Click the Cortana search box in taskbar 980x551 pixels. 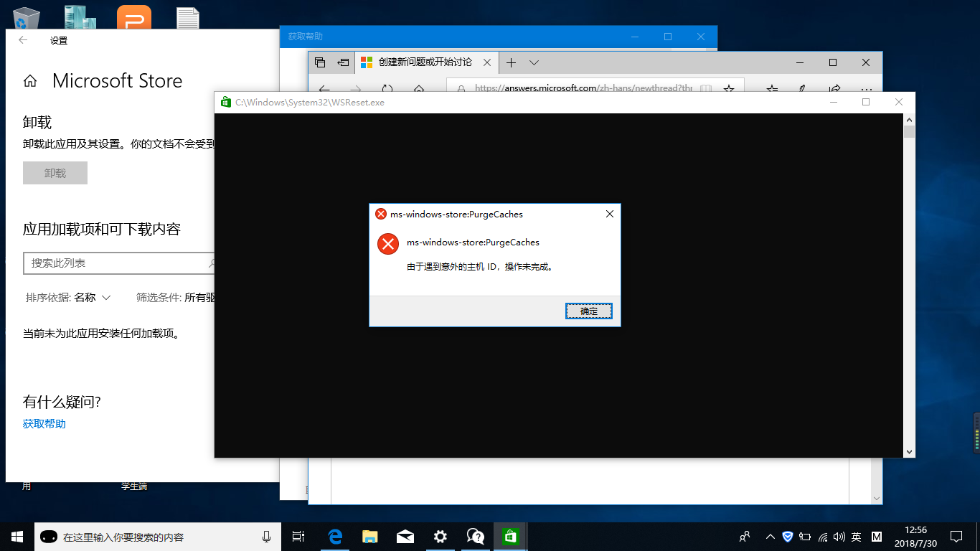(x=157, y=537)
